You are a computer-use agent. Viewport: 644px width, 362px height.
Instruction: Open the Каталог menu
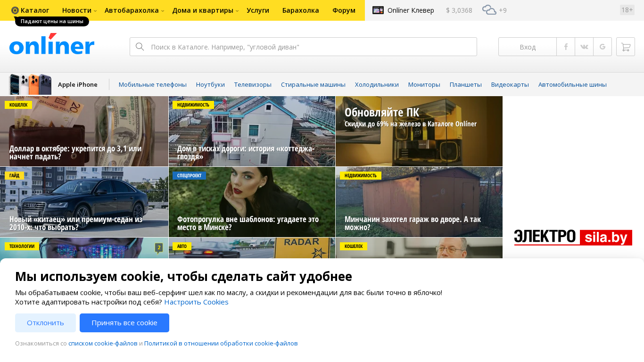click(x=35, y=10)
